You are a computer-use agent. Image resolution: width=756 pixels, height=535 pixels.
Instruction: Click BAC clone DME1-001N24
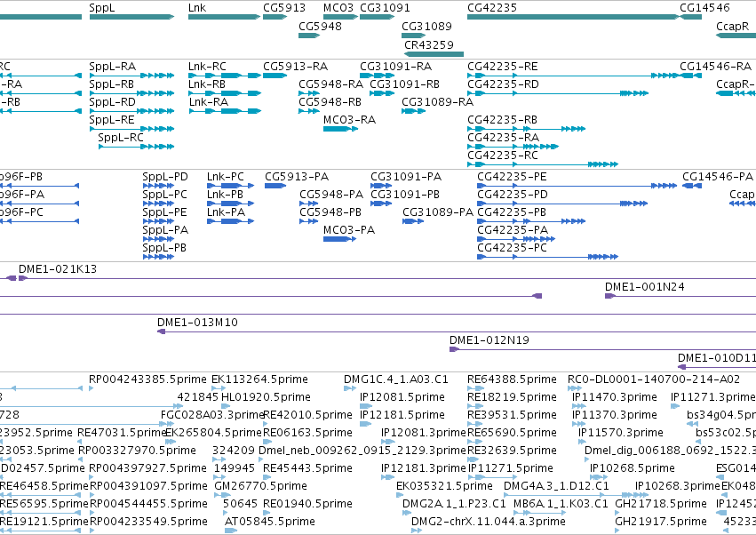tap(645, 287)
